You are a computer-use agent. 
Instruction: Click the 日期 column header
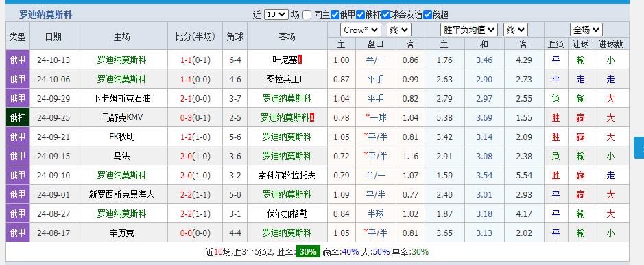[x=53, y=36]
